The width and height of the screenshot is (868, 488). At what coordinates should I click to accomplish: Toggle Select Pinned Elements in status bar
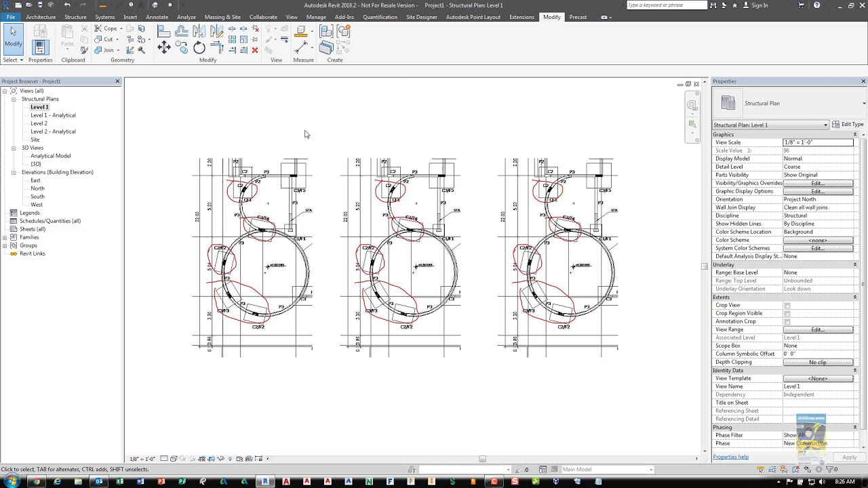[x=784, y=469]
